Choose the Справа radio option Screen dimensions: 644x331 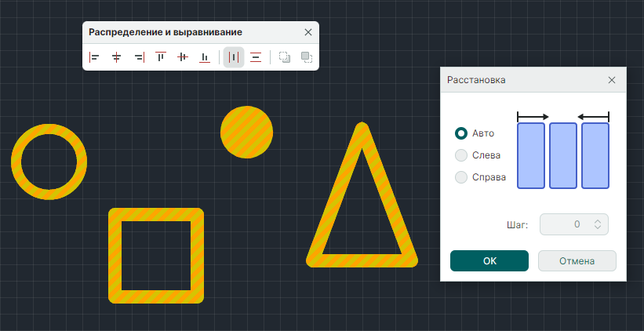click(x=461, y=177)
